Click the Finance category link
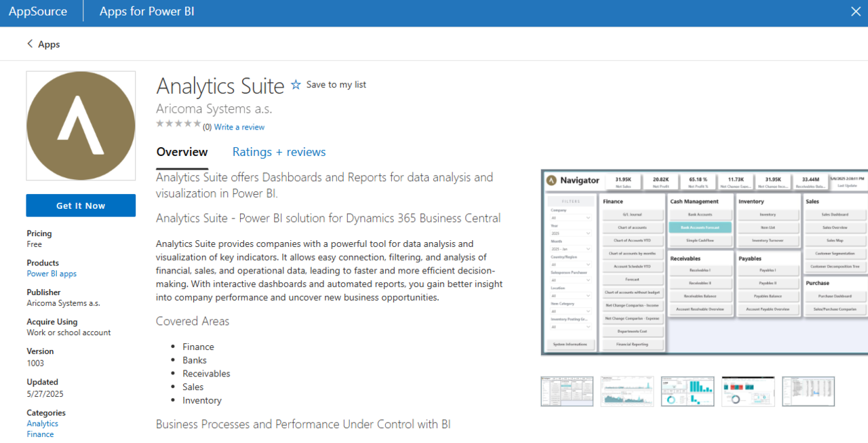The width and height of the screenshot is (868, 443). tap(40, 434)
